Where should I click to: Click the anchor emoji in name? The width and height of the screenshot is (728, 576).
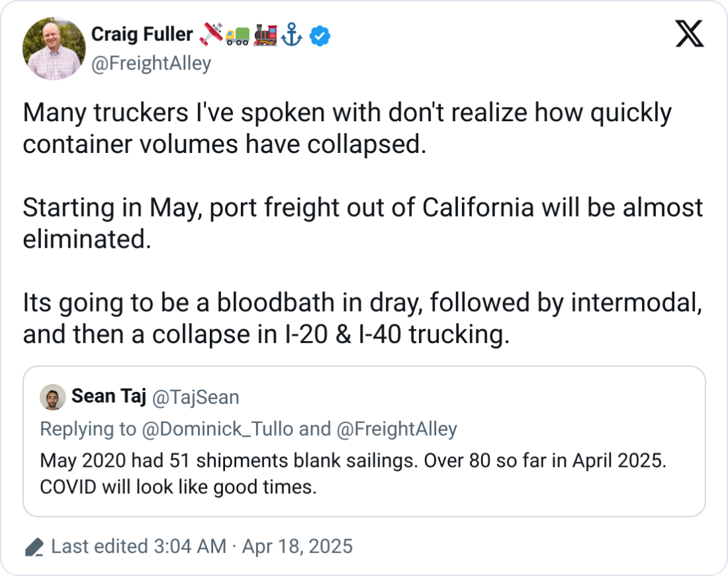pos(291,36)
